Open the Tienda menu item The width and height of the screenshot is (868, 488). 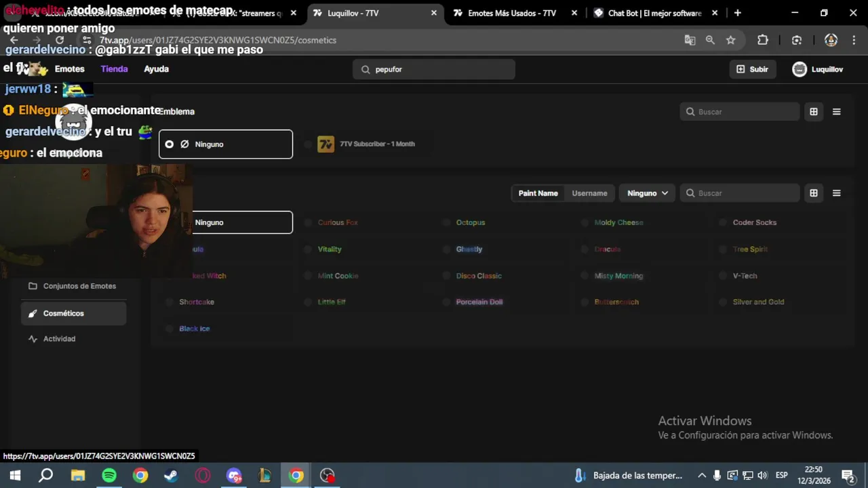(114, 69)
